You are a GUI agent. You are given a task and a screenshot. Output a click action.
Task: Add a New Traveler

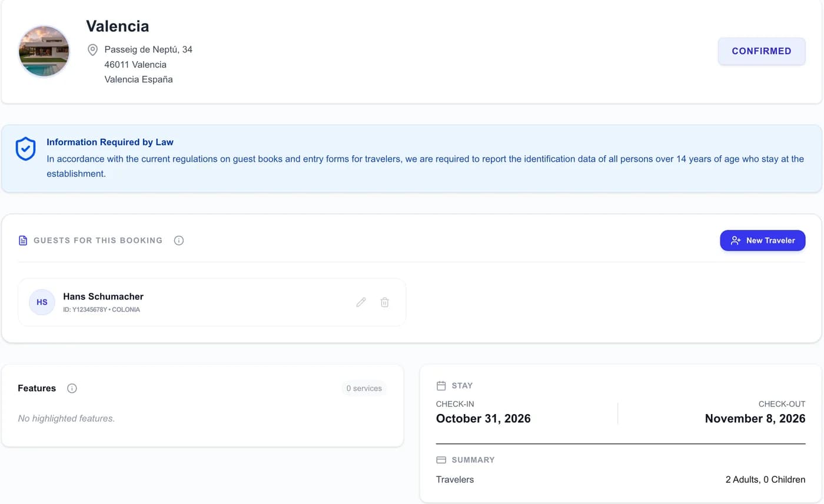(762, 241)
